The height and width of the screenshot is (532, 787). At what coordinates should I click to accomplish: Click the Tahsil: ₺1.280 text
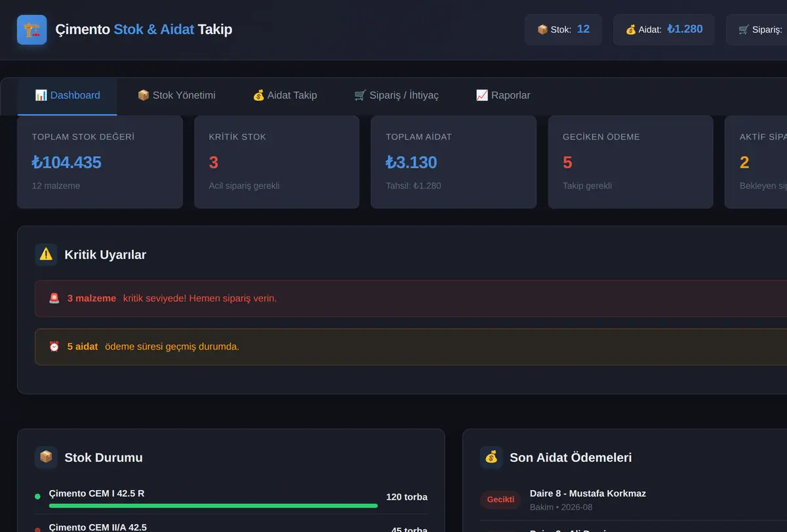click(x=413, y=186)
